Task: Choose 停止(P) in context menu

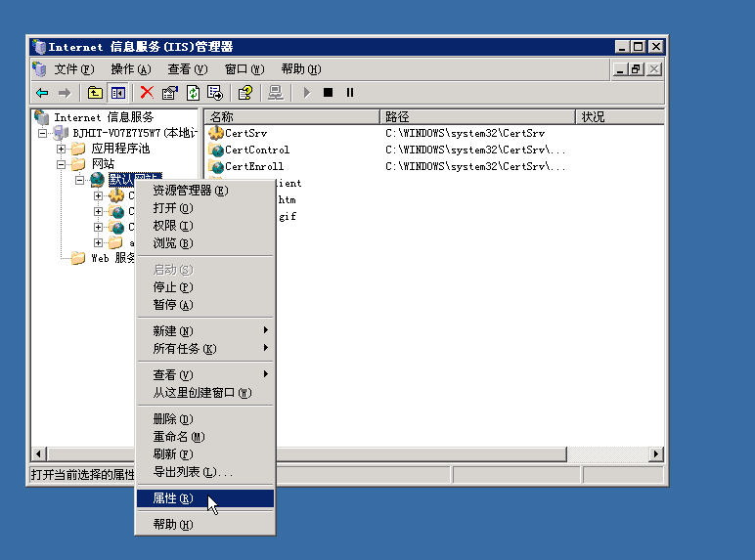Action: coord(205,287)
